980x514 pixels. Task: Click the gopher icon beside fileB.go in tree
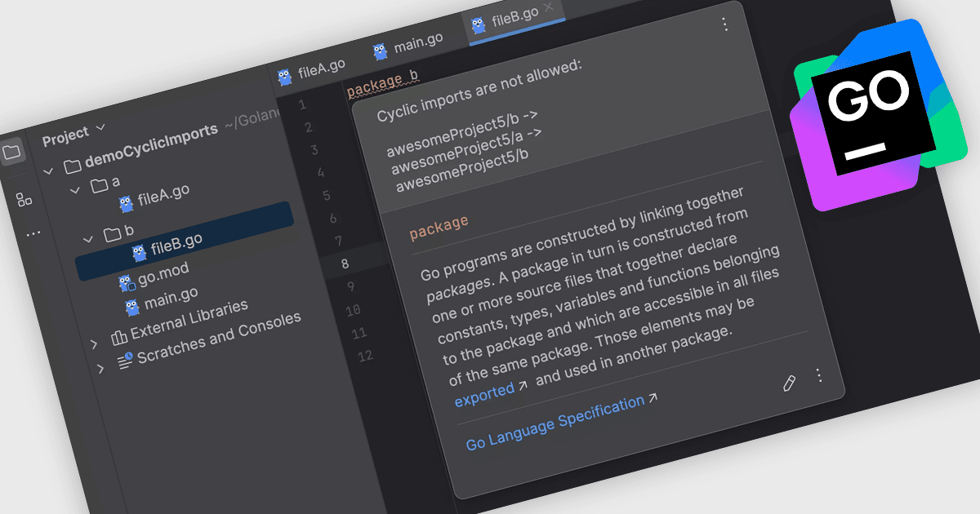[x=139, y=254]
